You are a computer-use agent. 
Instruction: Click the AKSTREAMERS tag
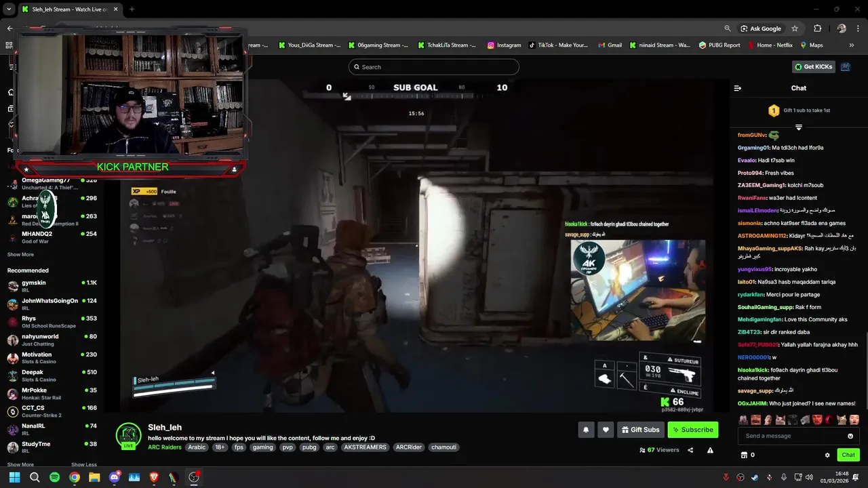(365, 447)
